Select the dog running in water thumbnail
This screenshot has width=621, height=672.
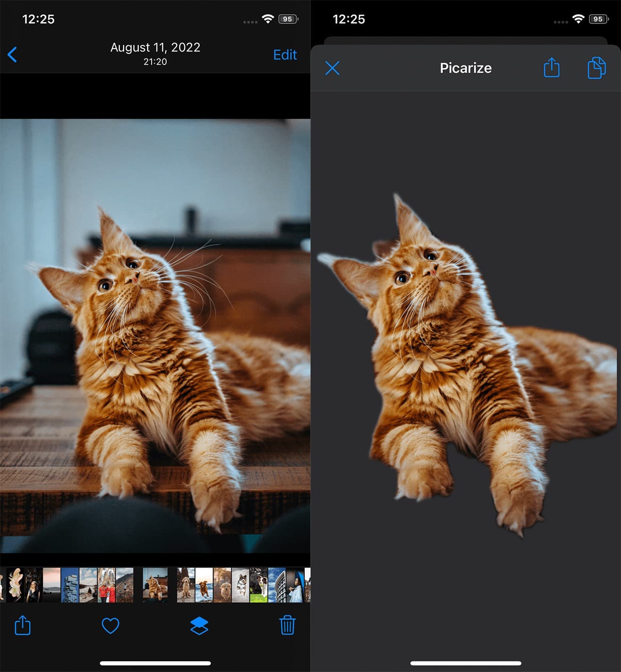(203, 585)
